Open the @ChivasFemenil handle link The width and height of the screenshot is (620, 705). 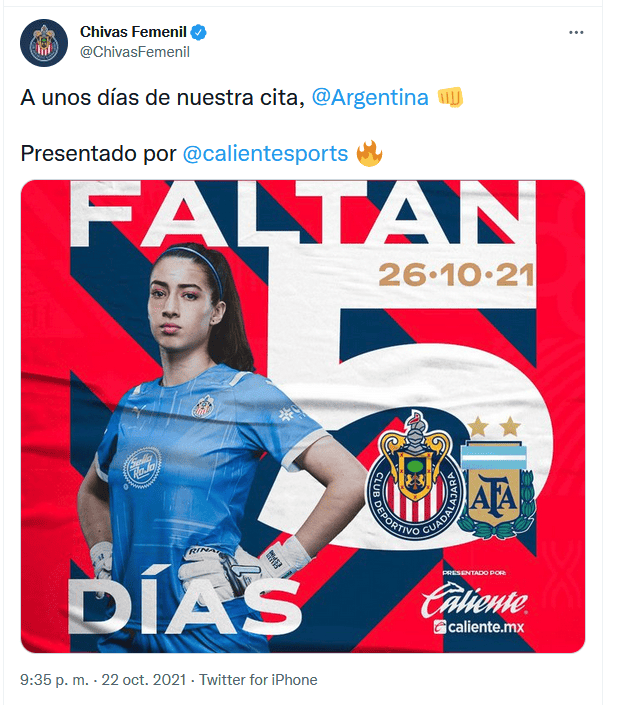(x=135, y=52)
